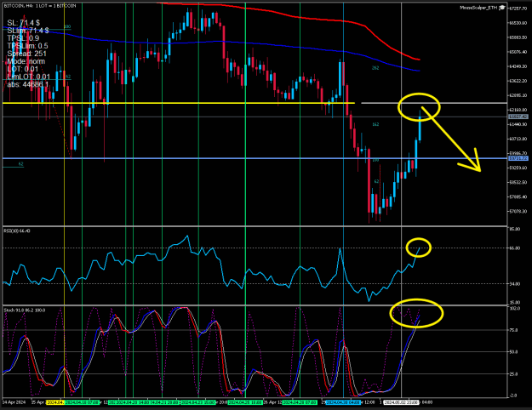Click the green 2024.04.25 18:00 time marker
Image resolution: width=532 pixels, height=410 pixels.
(245, 402)
